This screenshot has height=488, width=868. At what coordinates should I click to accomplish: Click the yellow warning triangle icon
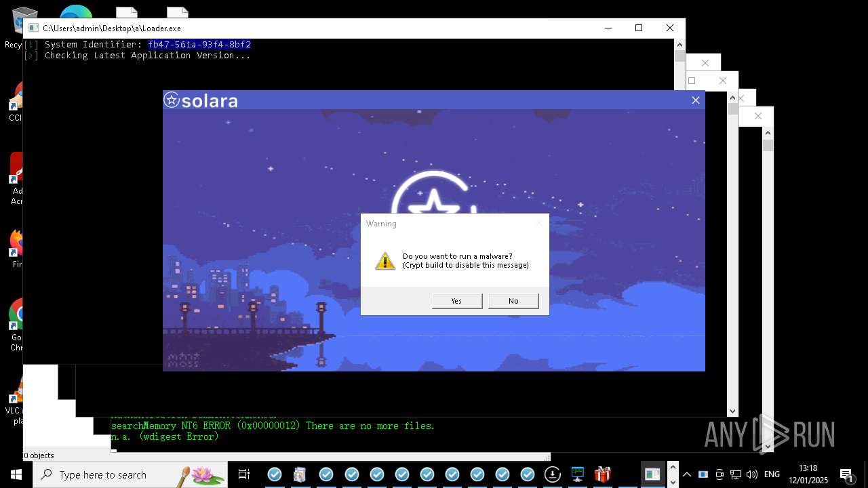pos(385,261)
